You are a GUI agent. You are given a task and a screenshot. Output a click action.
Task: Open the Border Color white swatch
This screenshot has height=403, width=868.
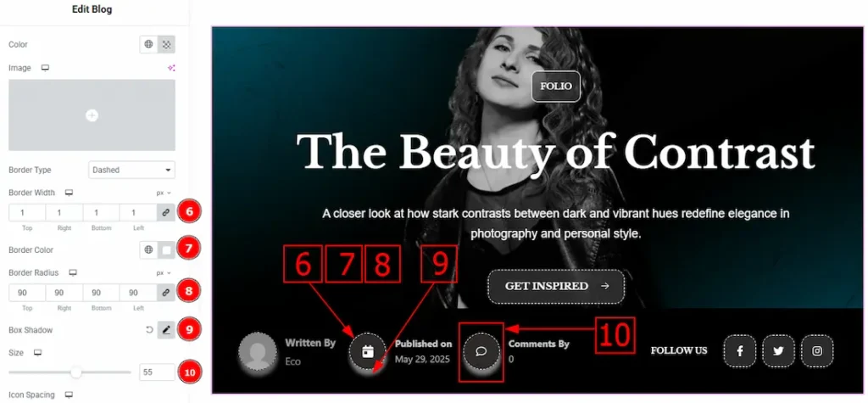coord(166,250)
